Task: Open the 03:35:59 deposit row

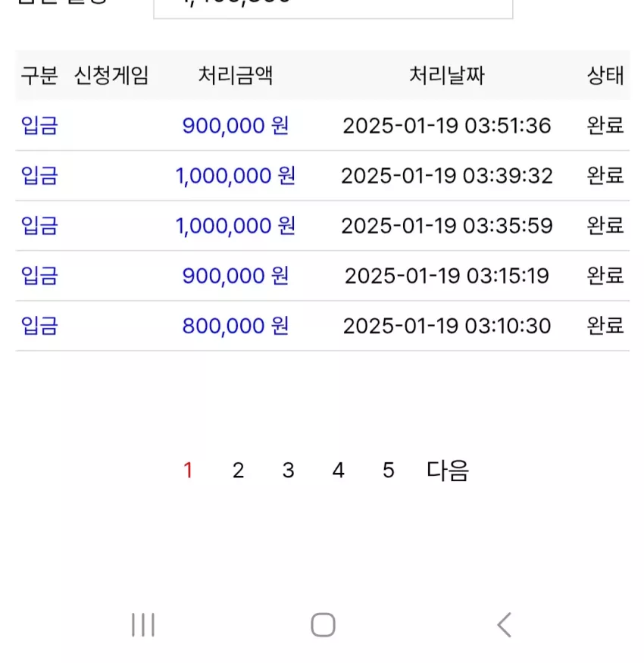Action: (x=322, y=226)
